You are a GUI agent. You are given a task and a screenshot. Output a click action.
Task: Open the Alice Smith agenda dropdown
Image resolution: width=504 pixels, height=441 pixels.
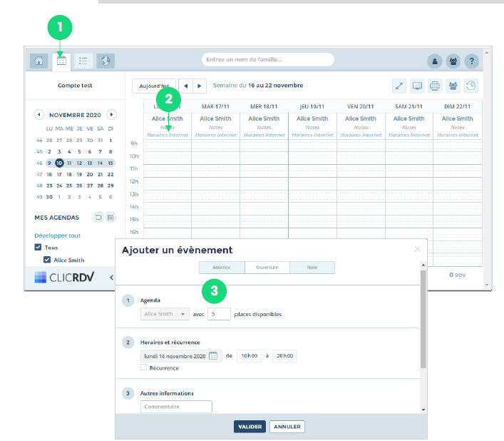click(165, 313)
